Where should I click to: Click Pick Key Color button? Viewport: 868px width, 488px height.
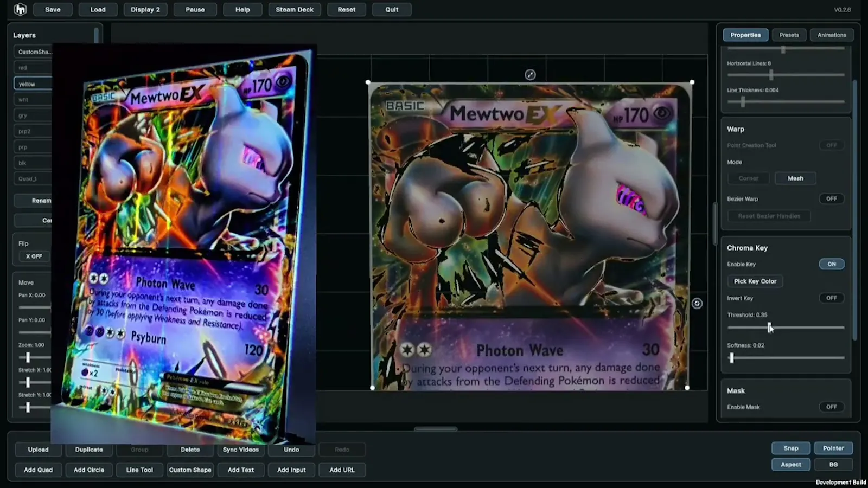[755, 281]
